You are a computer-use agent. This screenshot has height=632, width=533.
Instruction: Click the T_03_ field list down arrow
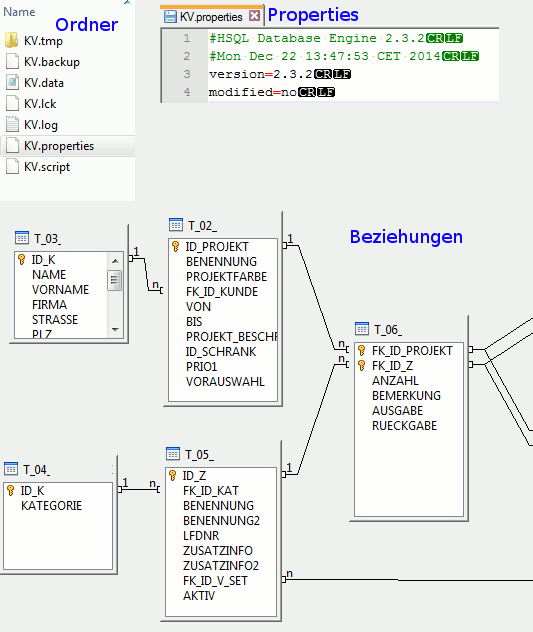(115, 330)
